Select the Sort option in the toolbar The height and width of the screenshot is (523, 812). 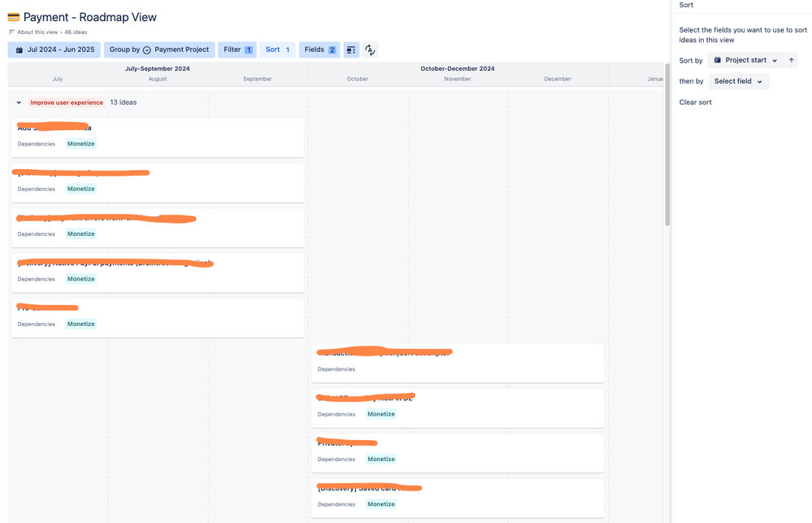point(277,50)
